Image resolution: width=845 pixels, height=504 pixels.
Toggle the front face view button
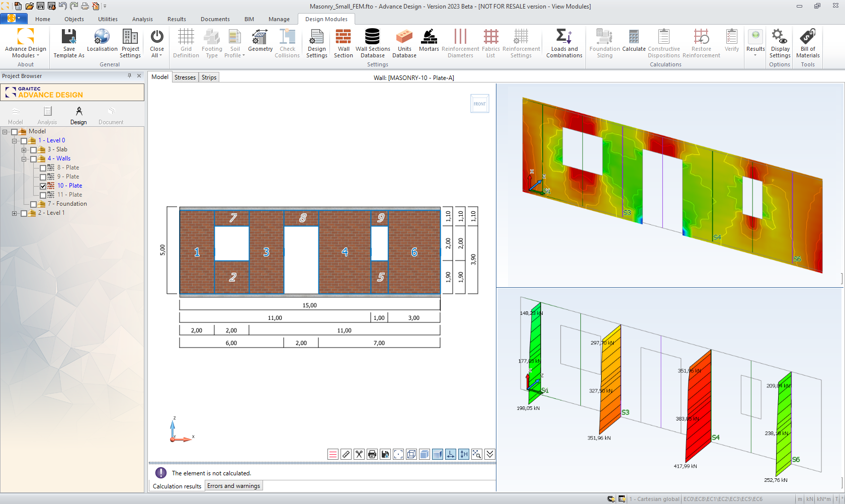pos(438,454)
